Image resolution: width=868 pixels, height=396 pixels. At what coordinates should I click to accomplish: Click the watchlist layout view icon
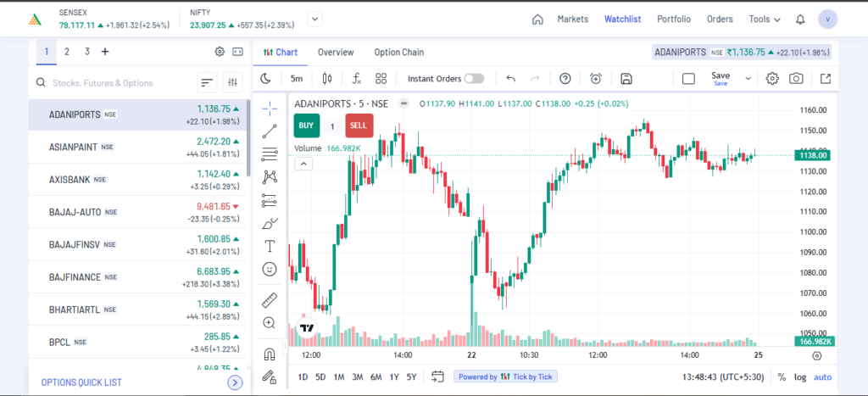click(x=237, y=52)
